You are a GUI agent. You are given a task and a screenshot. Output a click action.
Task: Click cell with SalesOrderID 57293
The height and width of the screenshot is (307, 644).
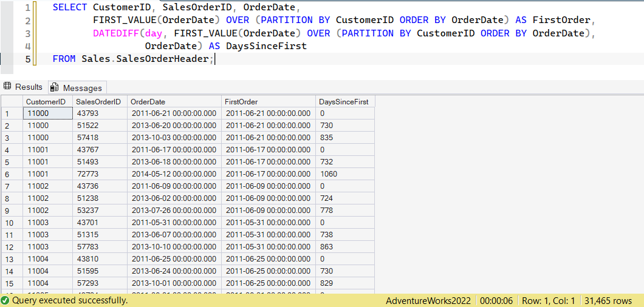100,283
